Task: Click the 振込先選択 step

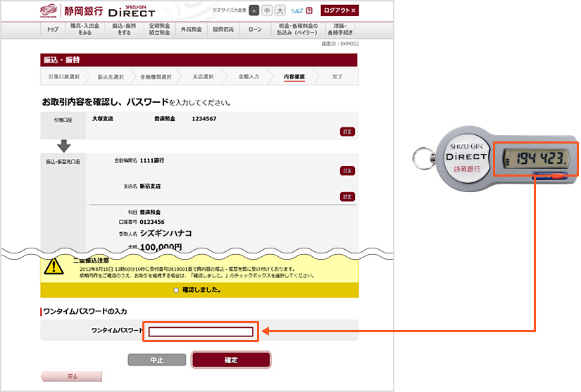Action: point(111,77)
